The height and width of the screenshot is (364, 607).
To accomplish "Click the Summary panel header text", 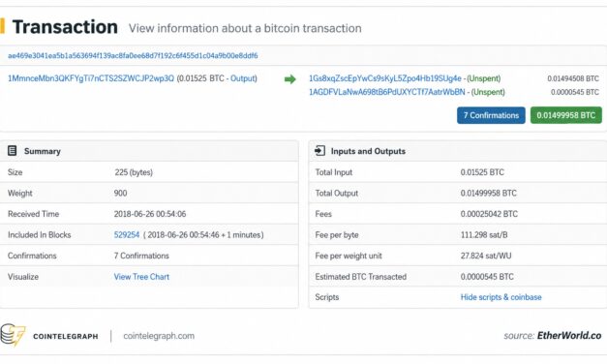I will [x=43, y=151].
